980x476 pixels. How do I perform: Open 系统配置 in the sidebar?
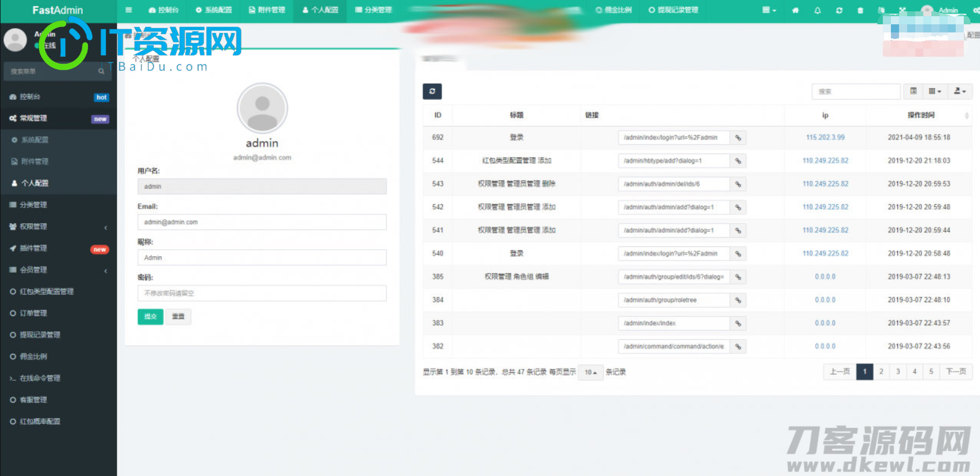[58, 140]
